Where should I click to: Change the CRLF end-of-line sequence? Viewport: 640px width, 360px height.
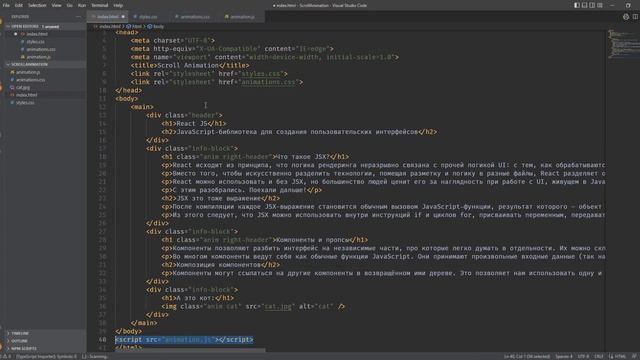[x=599, y=357]
